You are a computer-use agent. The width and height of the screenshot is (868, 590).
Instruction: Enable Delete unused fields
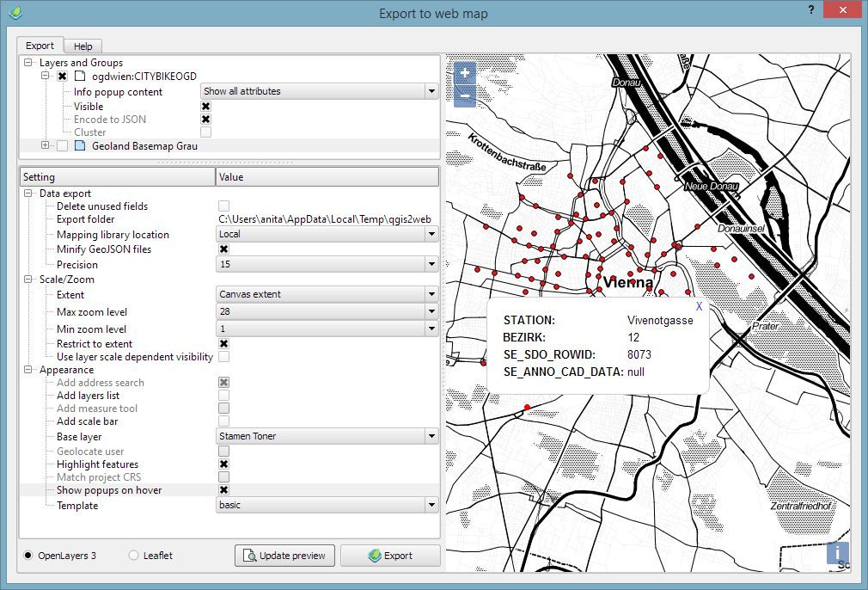(223, 206)
